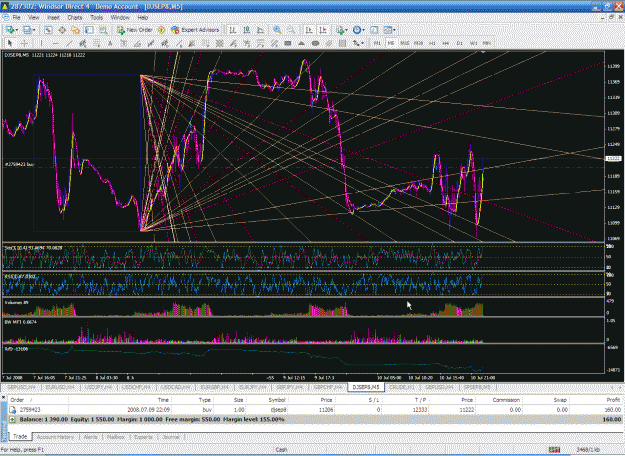The width and height of the screenshot is (625, 456).
Task: Open the Periods clock icon
Action: point(357,30)
